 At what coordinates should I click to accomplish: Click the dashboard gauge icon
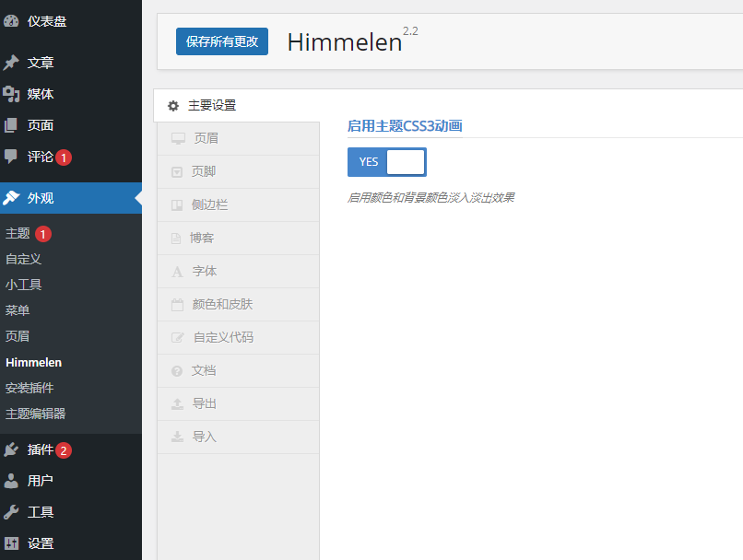point(11,21)
